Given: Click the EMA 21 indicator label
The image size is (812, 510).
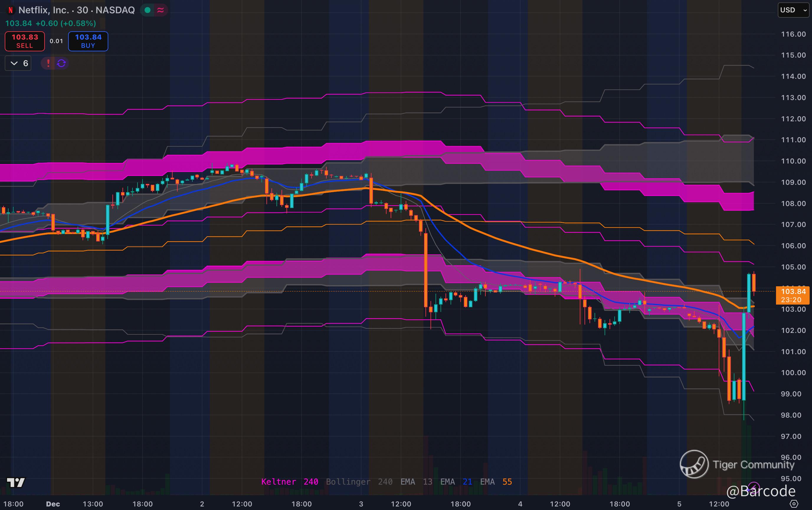Looking at the screenshot, I should click(456, 482).
